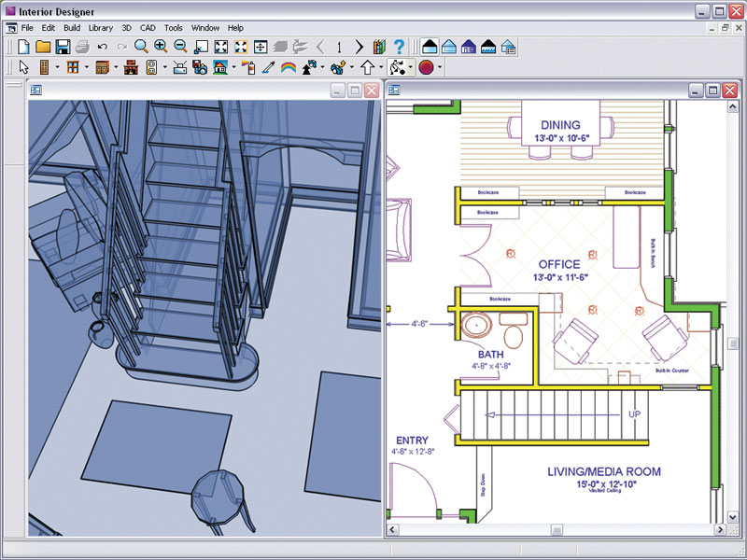747x560 pixels.
Task: Click the red circle tool button
Action: pos(426,67)
